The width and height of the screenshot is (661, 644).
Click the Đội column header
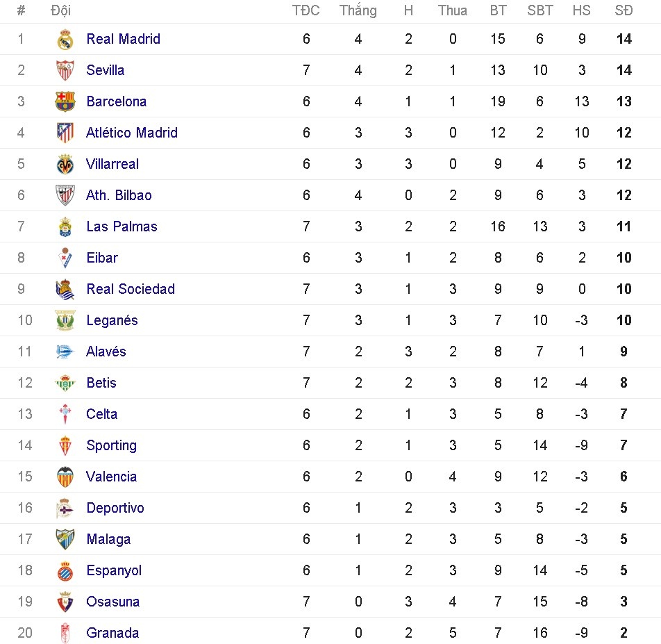click(61, 10)
